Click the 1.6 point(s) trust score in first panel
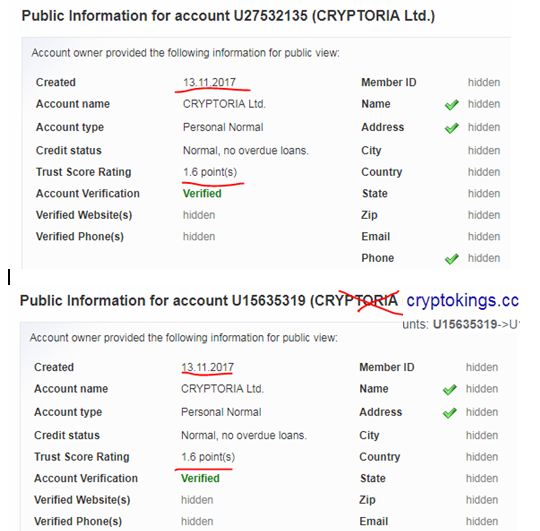540x531 pixels. click(210, 172)
